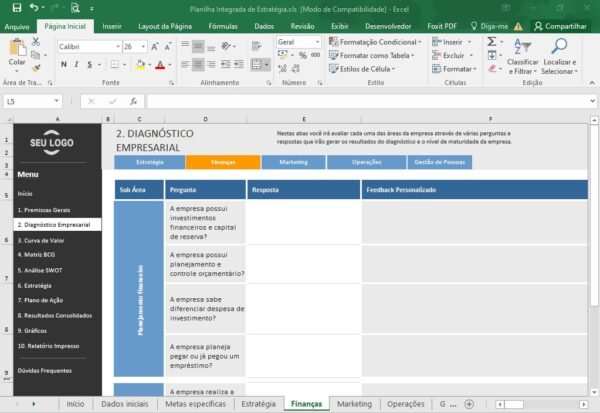
Task: Decrease font size with the small A icon
Action: point(168,47)
